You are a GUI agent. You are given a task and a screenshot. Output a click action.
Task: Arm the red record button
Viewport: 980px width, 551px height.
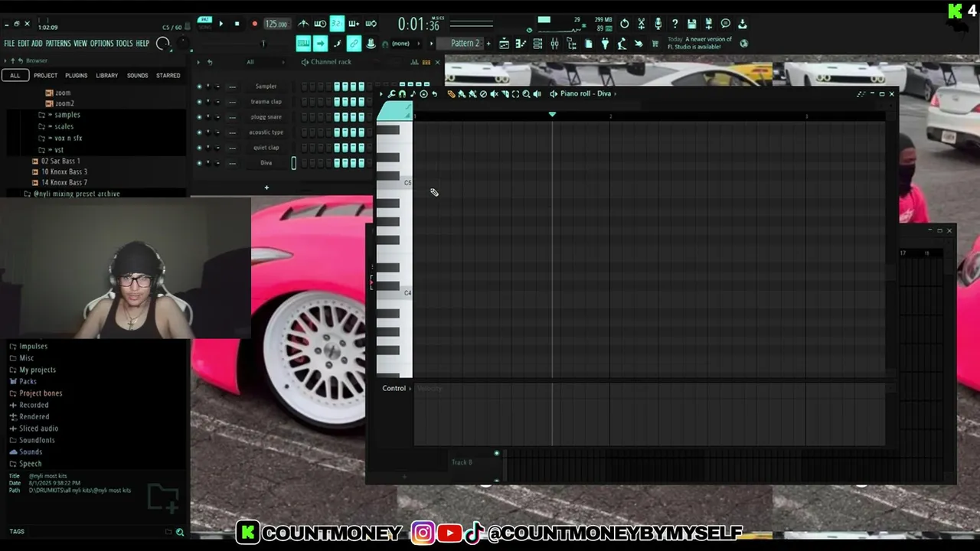[x=254, y=24]
